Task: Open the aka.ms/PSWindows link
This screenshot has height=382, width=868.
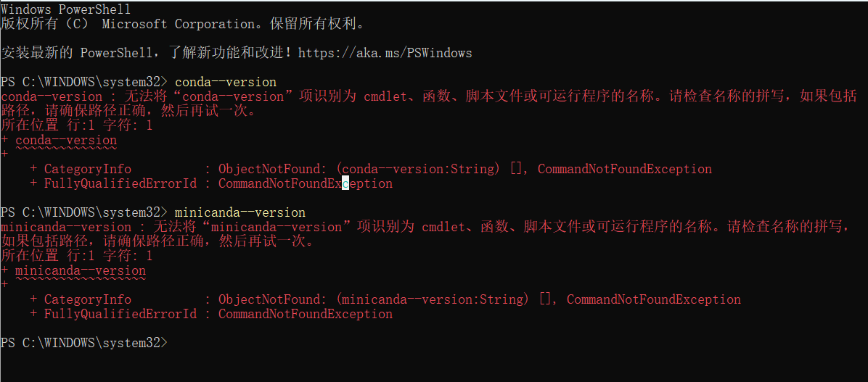Action: 385,53
